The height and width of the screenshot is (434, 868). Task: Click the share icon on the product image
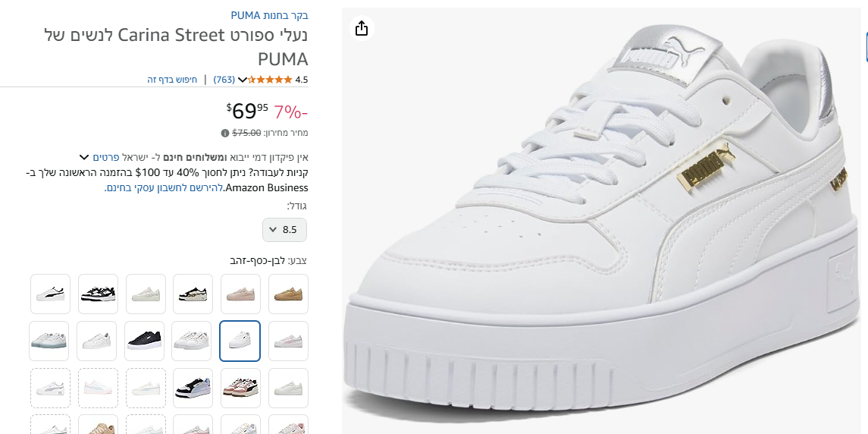362,28
